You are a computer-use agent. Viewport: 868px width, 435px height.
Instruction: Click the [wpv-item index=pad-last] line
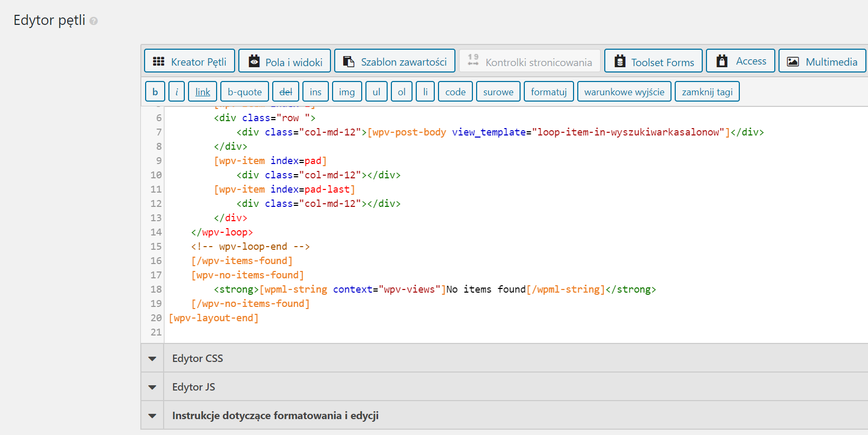click(x=284, y=189)
